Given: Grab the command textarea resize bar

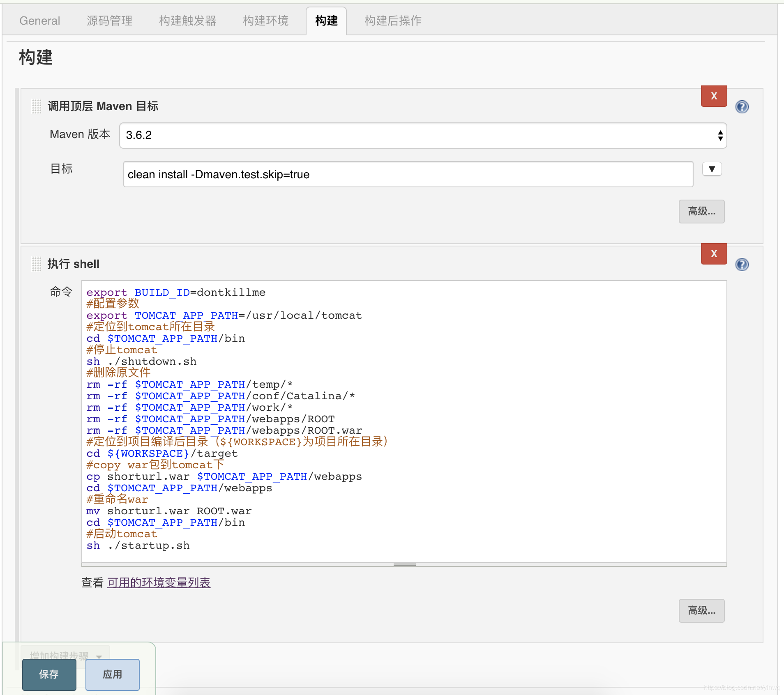Looking at the screenshot, I should [x=404, y=565].
